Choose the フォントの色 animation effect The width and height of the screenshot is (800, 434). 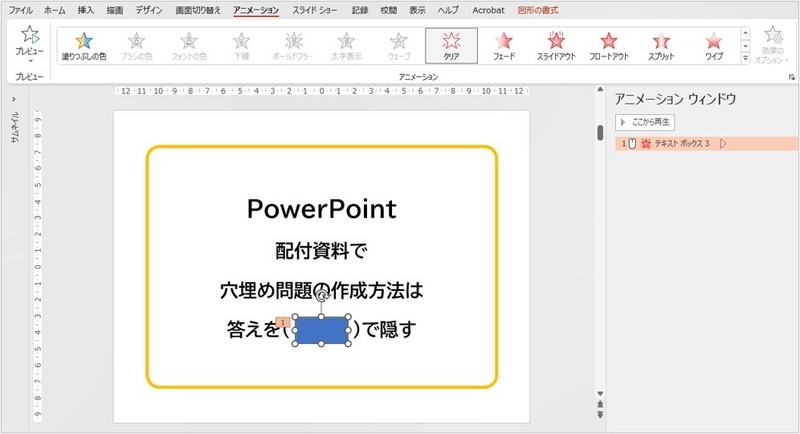(189, 46)
